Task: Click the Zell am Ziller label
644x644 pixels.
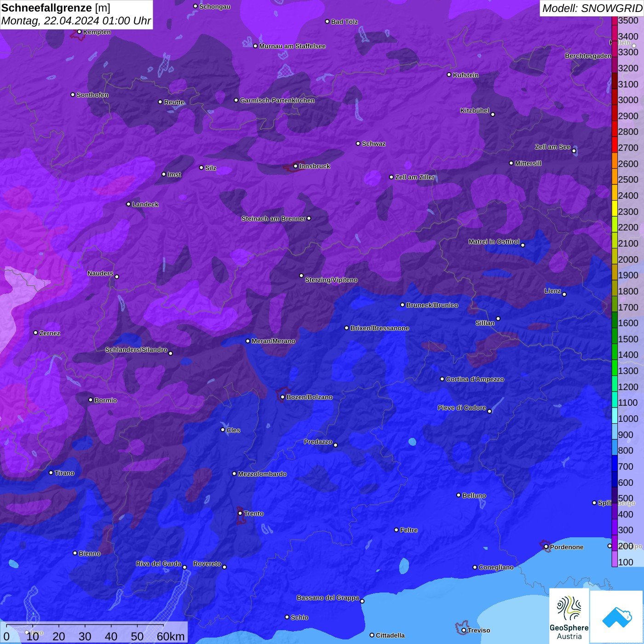Action: point(415,177)
